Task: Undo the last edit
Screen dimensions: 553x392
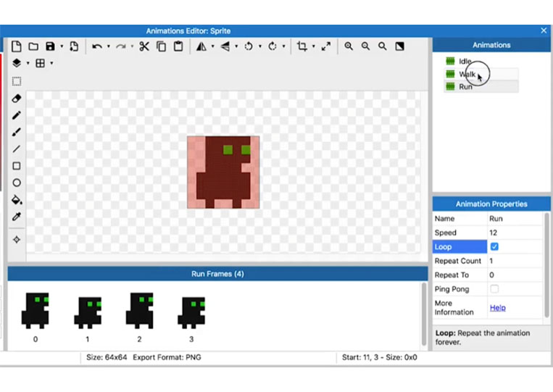Action: 97,46
